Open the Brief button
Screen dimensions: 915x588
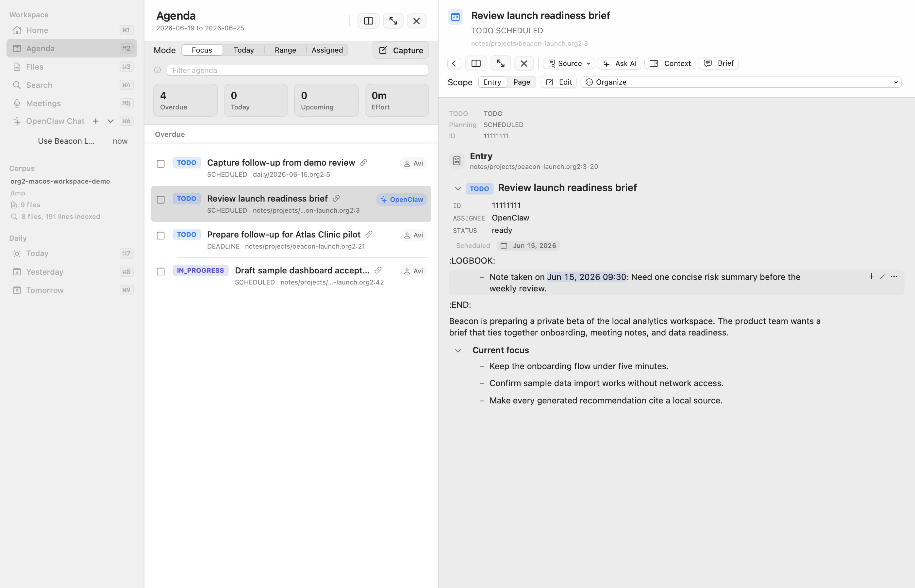pos(718,63)
